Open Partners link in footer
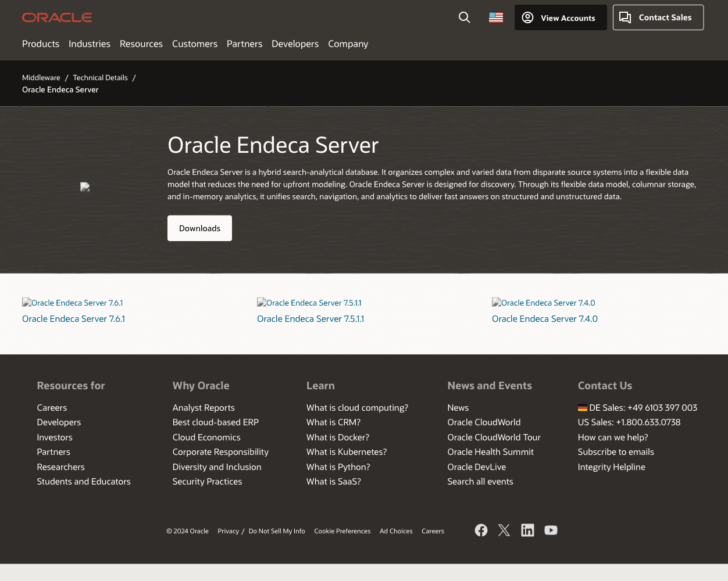Image resolution: width=728 pixels, height=581 pixels. coord(53,451)
